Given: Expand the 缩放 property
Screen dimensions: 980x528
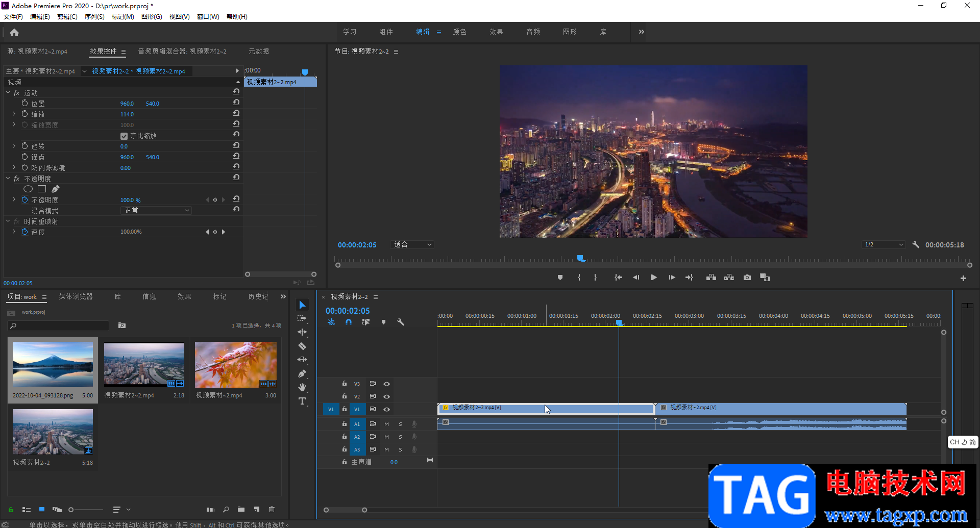Looking at the screenshot, I should (x=14, y=114).
